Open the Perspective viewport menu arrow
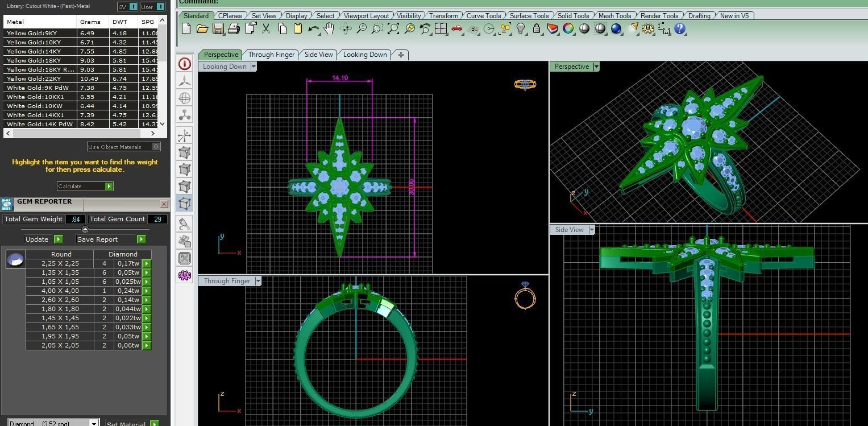868x426 pixels. coord(596,67)
